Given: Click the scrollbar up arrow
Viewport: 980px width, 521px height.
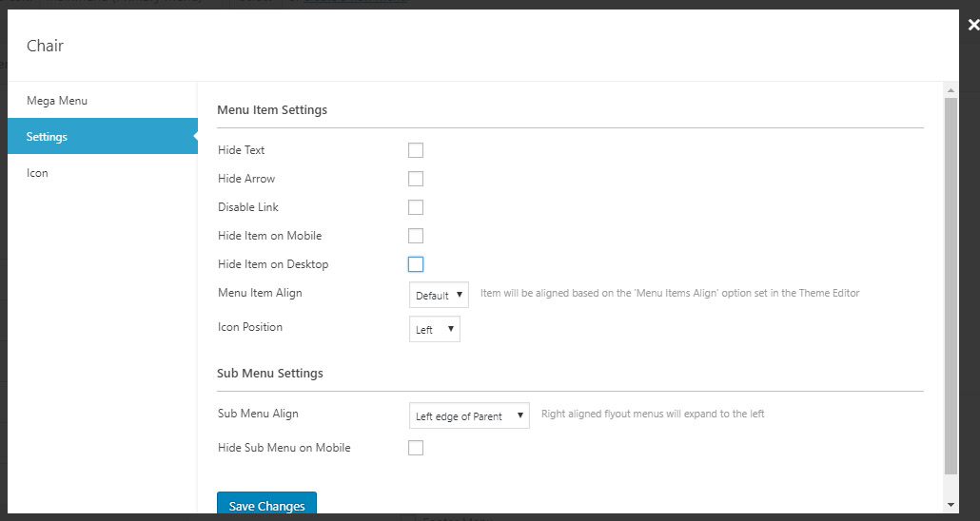Looking at the screenshot, I should (951, 90).
